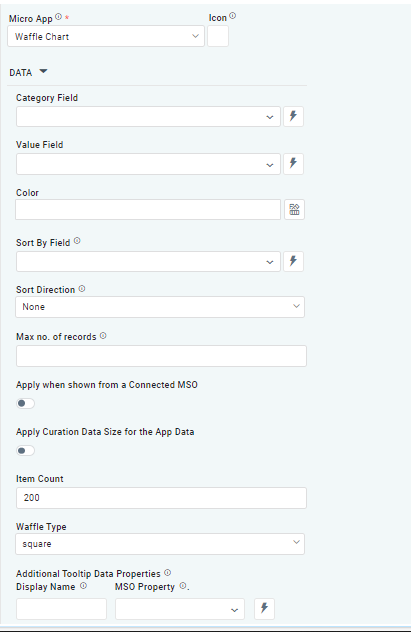The width and height of the screenshot is (411, 632).
Task: Open the color palette picker icon
Action: tap(295, 210)
